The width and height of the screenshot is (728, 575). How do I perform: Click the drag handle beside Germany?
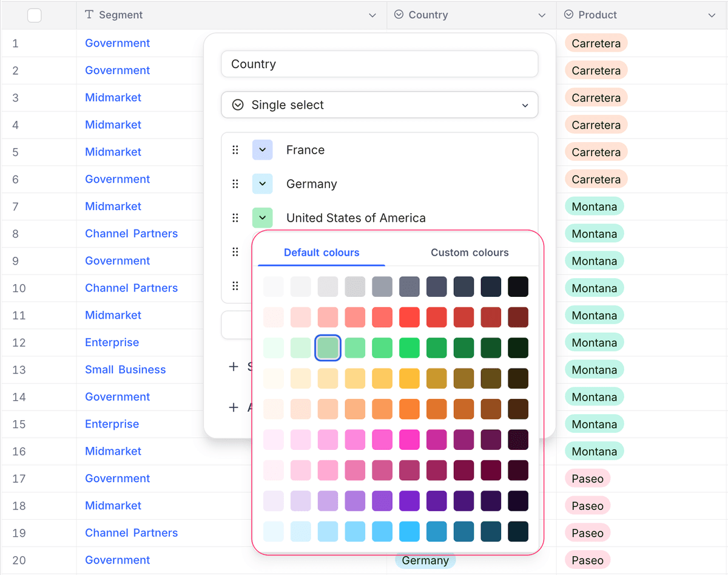tap(235, 184)
